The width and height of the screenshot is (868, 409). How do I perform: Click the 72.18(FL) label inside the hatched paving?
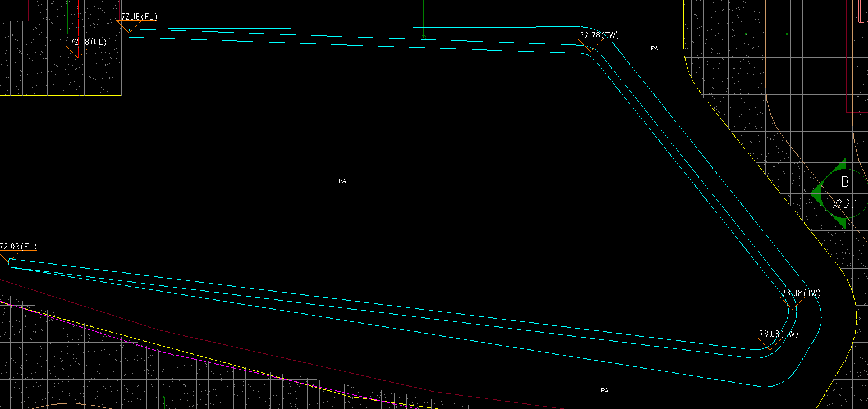[x=88, y=42]
